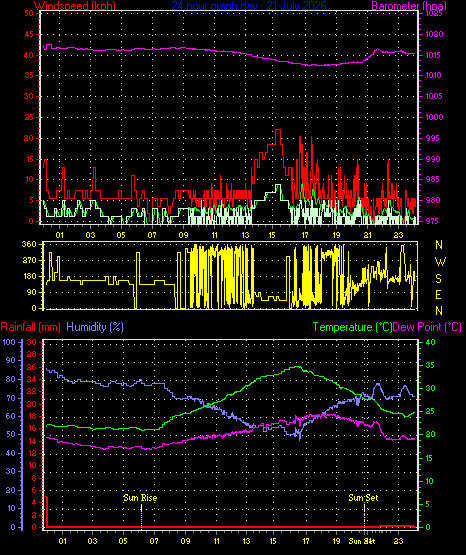466x555 pixels.
Task: Click the 980 barometer scale value
Action: [x=432, y=200]
